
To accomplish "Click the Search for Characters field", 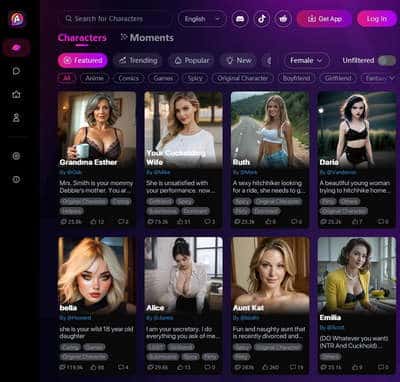I will (115, 19).
